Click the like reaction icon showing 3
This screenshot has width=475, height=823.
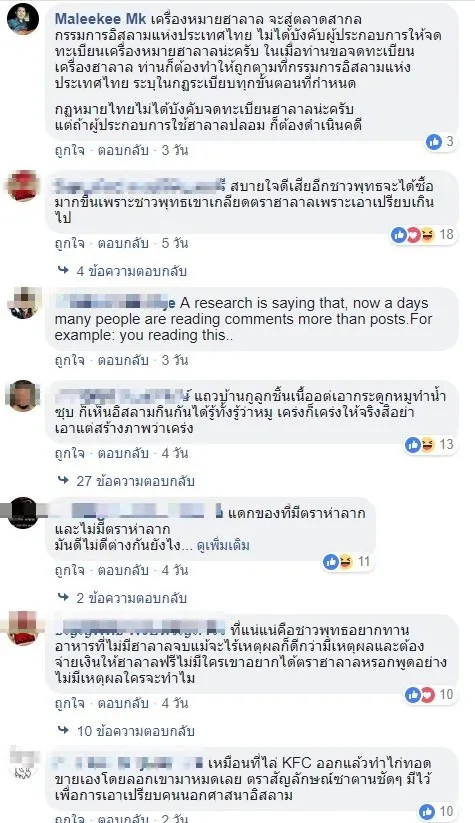tap(434, 141)
